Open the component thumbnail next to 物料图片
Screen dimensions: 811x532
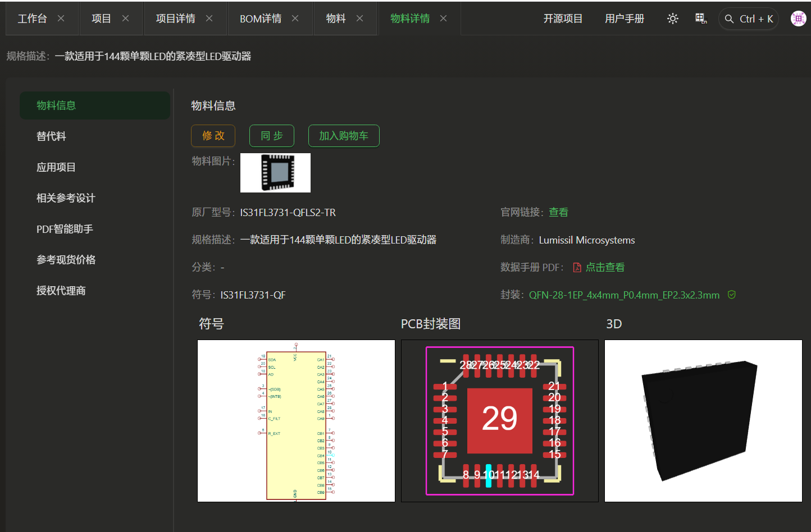tap(275, 172)
